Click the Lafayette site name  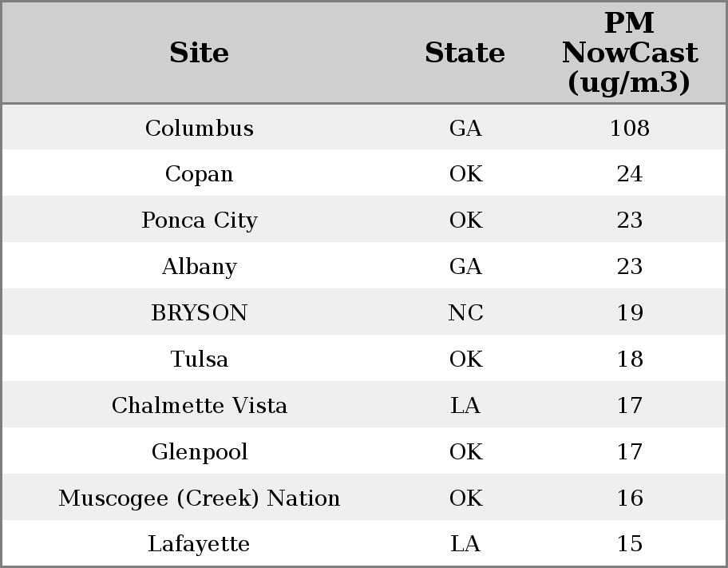tap(199, 544)
